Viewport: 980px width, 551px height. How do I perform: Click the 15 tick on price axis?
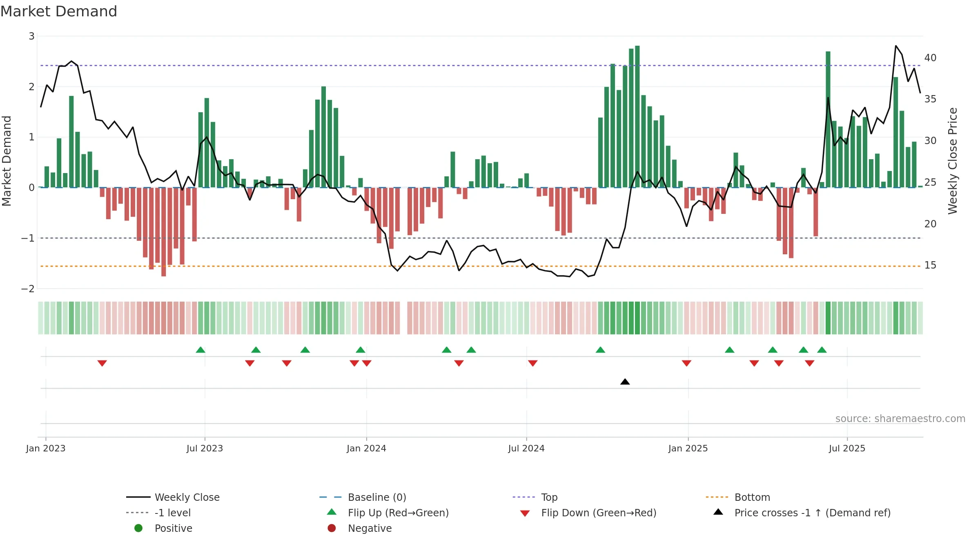coord(930,265)
